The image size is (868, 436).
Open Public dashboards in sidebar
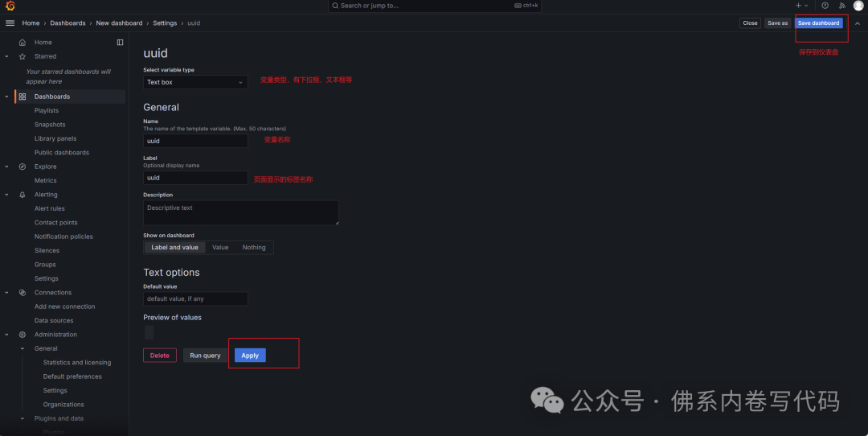point(61,153)
